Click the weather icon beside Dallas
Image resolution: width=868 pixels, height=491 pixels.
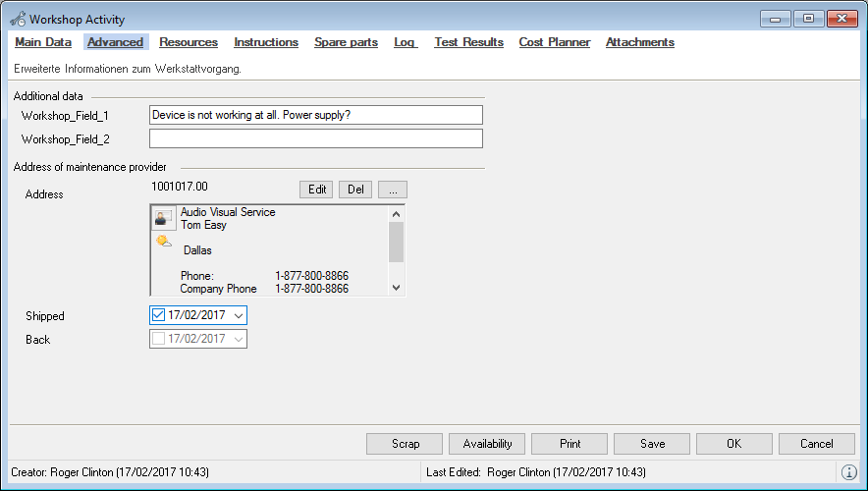163,242
